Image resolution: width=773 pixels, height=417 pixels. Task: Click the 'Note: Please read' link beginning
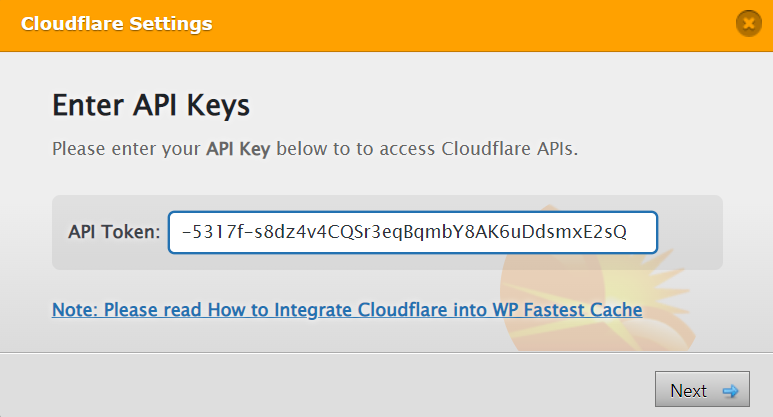(127, 310)
